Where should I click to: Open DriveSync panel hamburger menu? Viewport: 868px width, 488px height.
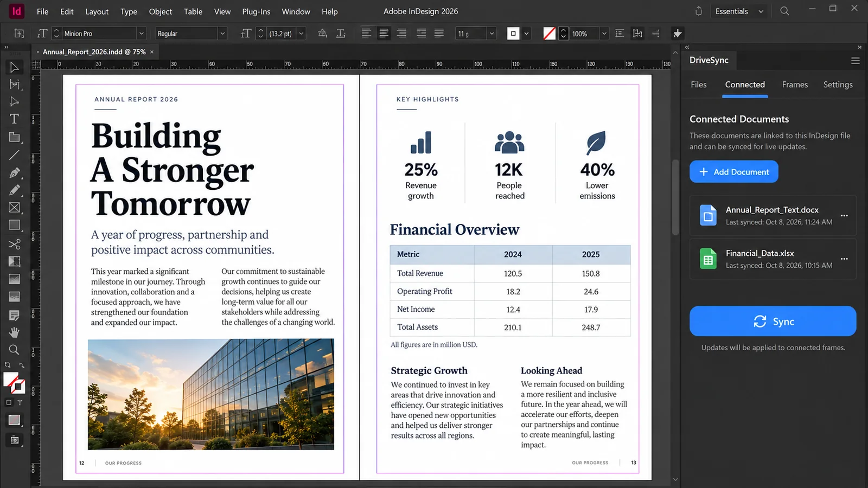856,61
